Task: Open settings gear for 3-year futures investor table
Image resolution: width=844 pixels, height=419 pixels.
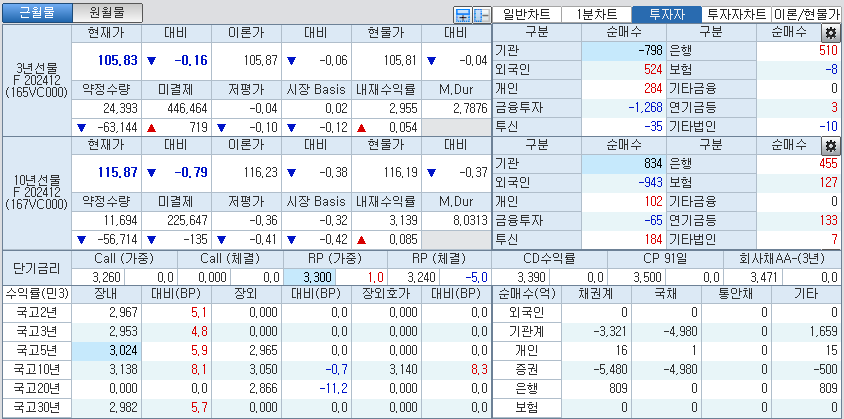Action: pos(830,33)
